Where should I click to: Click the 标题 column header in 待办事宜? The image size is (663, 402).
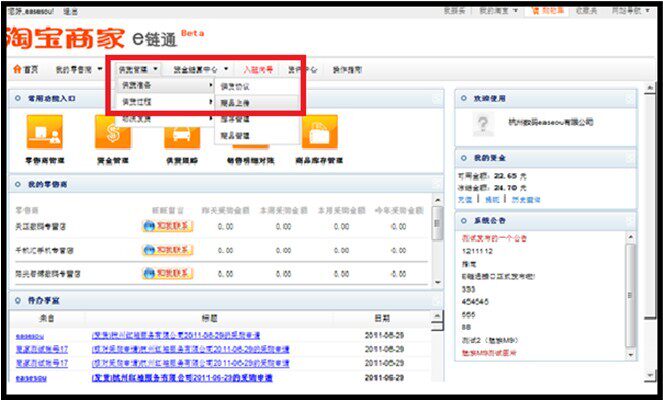(x=209, y=318)
